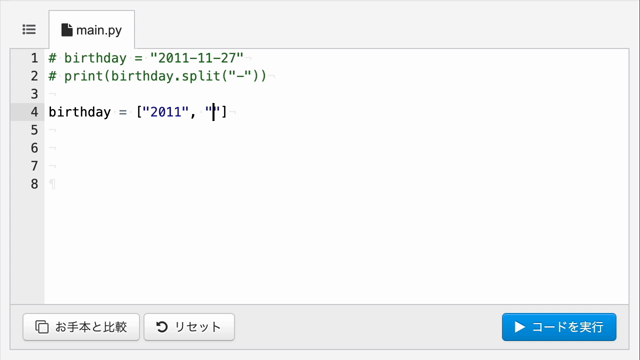Click the birthday variable name on line 4
640x360 pixels.
(x=80, y=112)
